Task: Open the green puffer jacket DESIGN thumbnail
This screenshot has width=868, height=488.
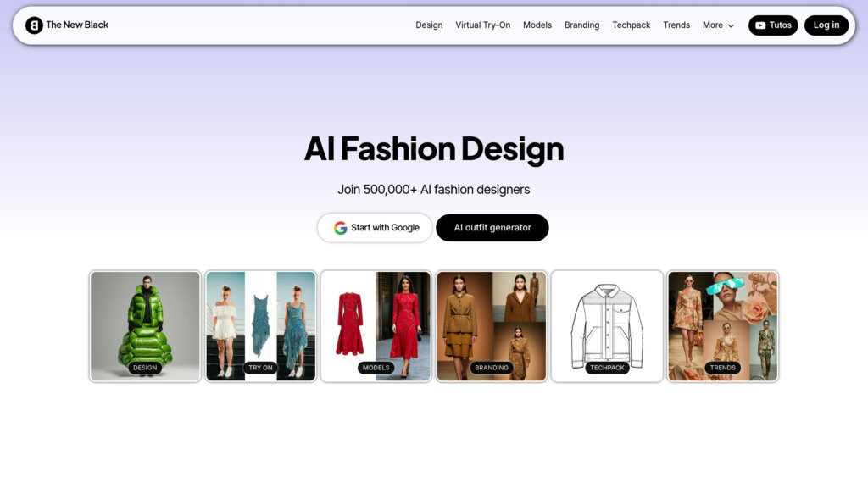Action: click(x=145, y=326)
